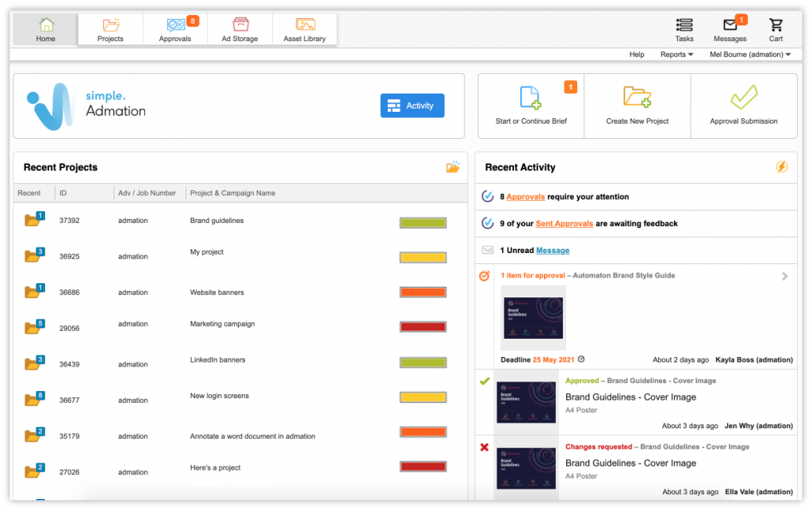Image resolution: width=812 pixels, height=510 pixels.
Task: Open the Asset Library icon
Action: coord(304,25)
